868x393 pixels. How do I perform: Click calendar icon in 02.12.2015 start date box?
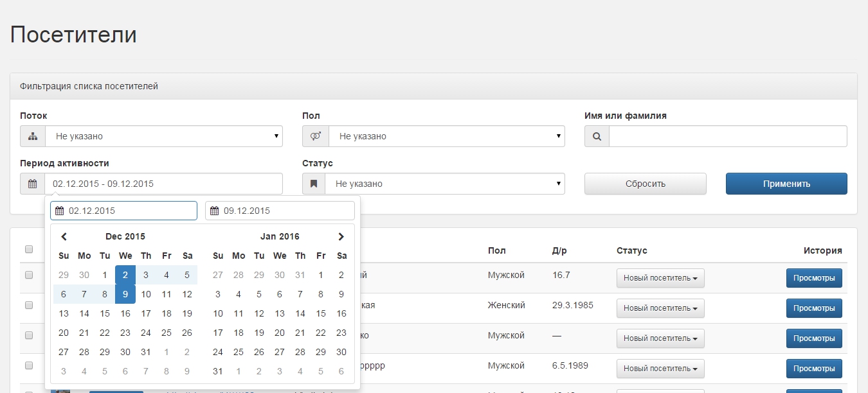click(60, 211)
